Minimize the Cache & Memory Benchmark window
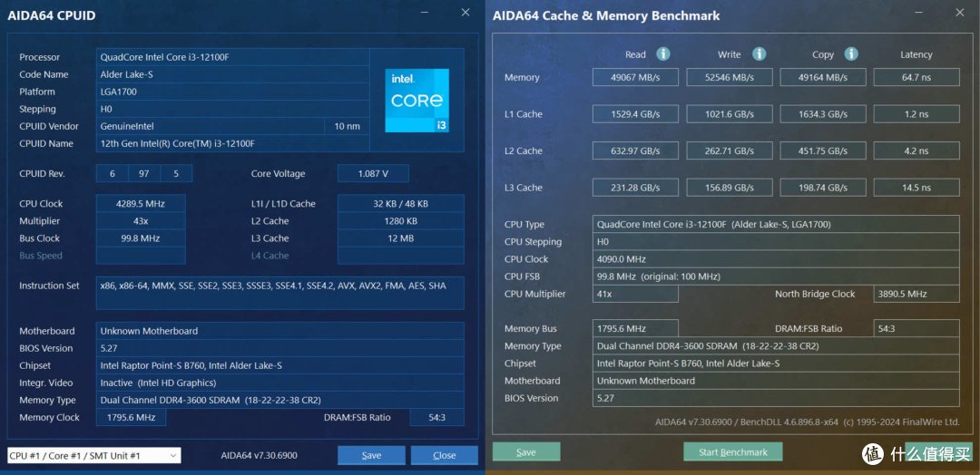980x475 pixels. [x=918, y=13]
